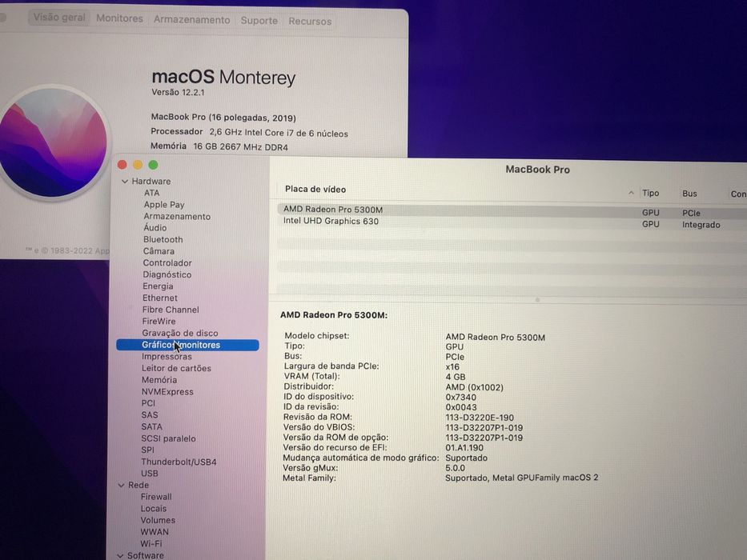The width and height of the screenshot is (747, 560).
Task: Select Leitor de cartões entry
Action: click(x=176, y=368)
